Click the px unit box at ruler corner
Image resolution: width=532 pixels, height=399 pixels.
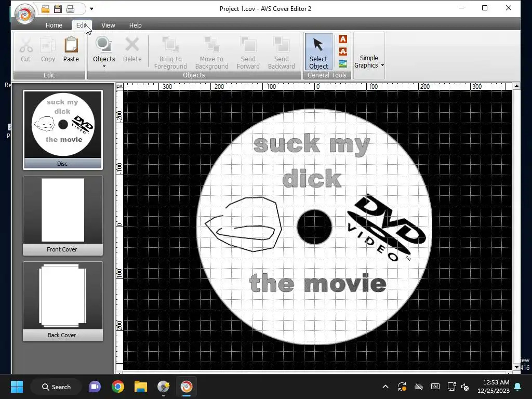(119, 86)
